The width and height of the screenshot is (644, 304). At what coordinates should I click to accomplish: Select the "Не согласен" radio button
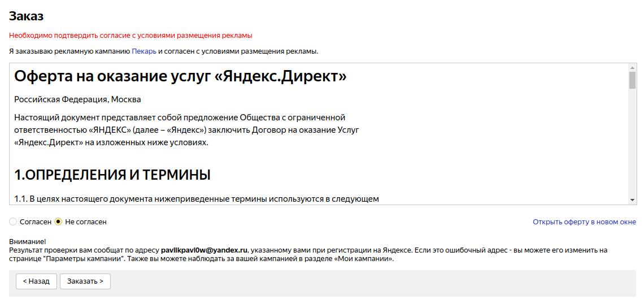58,222
